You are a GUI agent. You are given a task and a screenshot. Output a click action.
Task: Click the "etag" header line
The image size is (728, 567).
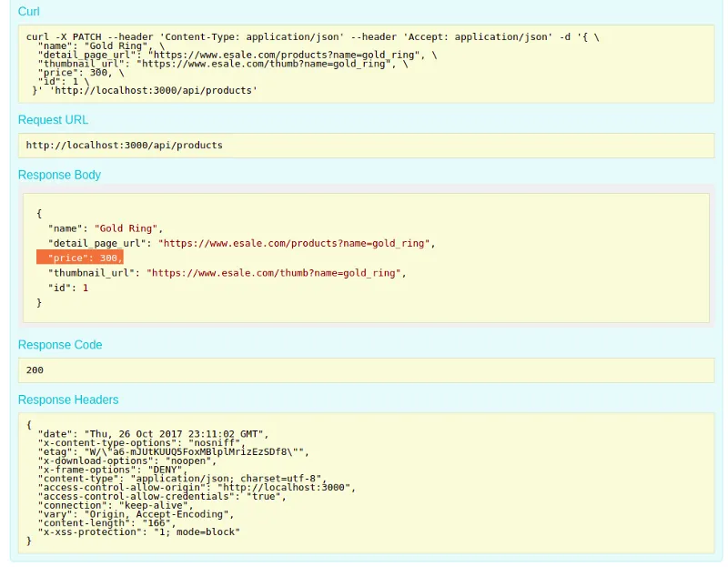(174, 451)
